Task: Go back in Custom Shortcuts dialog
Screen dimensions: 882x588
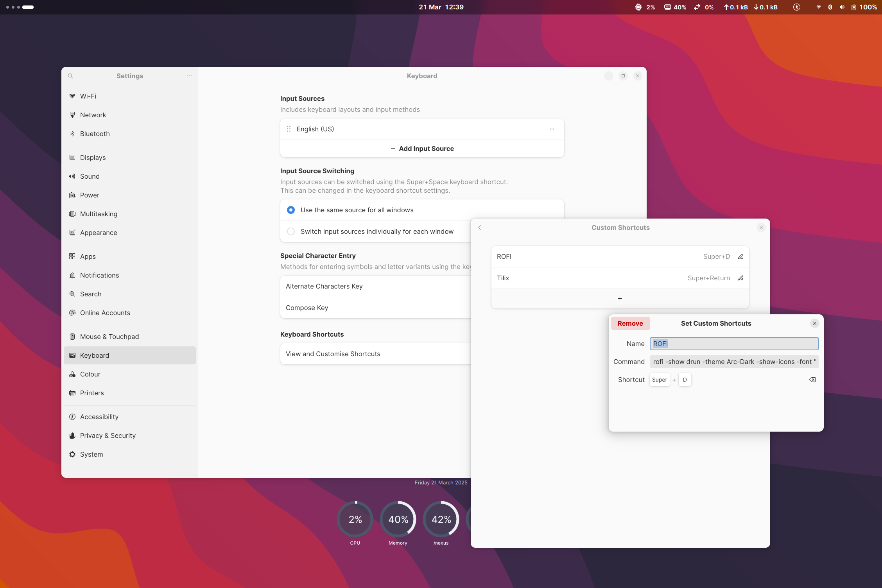Action: coord(480,228)
